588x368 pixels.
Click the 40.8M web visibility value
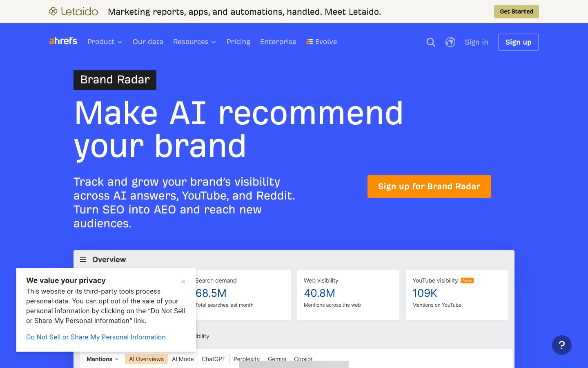(x=319, y=293)
